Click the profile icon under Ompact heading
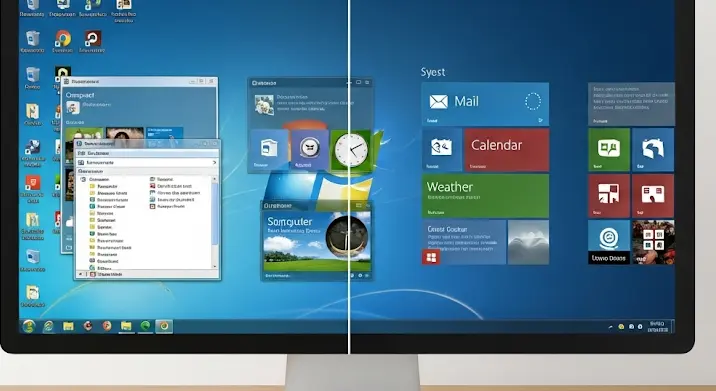Screen dimensions: 716x391 point(73,107)
